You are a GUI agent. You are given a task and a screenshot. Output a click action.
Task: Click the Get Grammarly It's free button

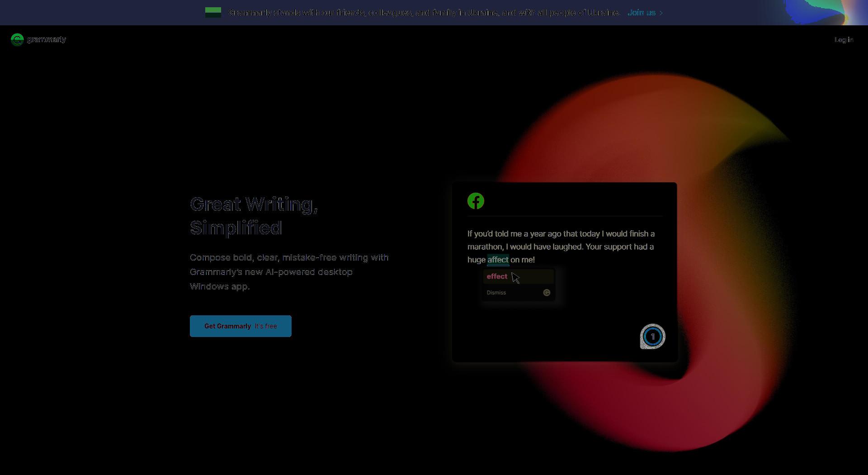241,326
